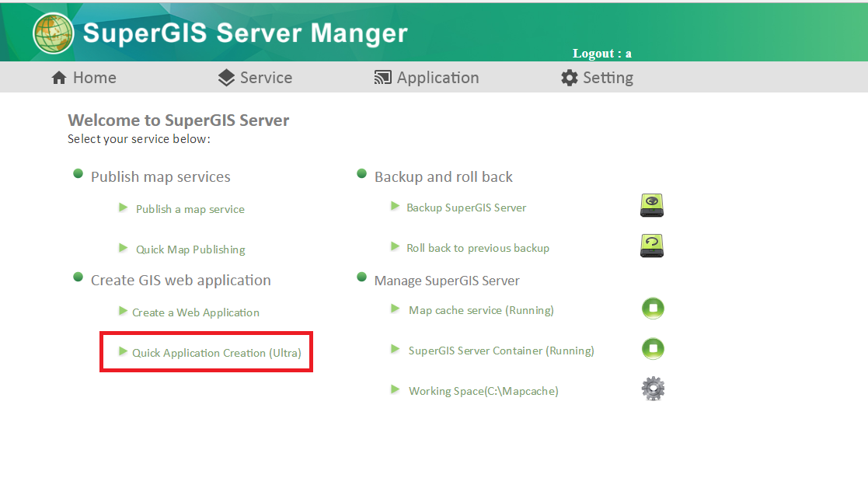Log out via Logout : a
The height and width of the screenshot is (478, 868).
(x=601, y=54)
